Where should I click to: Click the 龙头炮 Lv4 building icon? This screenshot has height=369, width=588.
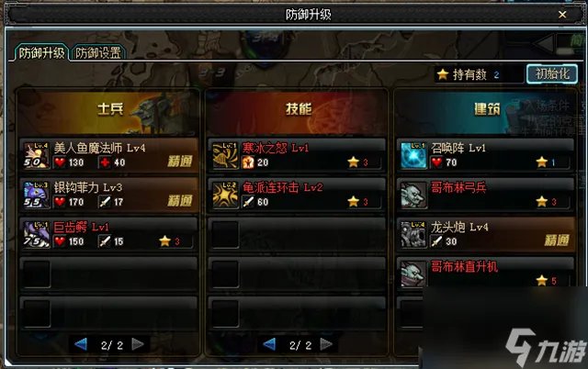(413, 234)
